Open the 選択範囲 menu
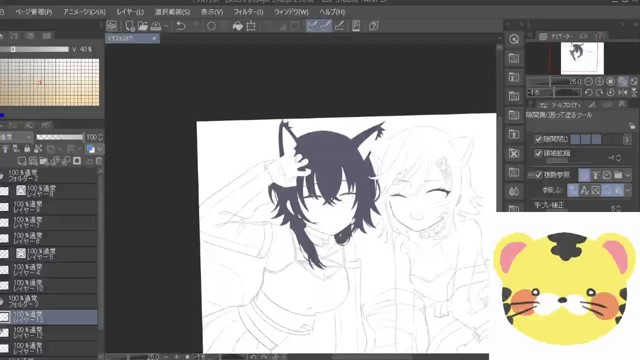 click(x=172, y=12)
